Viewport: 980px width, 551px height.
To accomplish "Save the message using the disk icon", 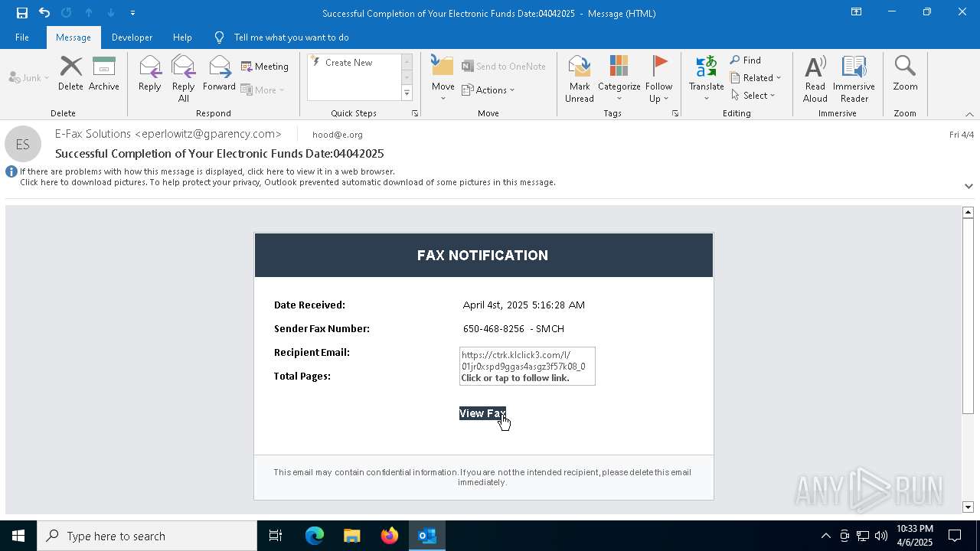I will coord(22,13).
